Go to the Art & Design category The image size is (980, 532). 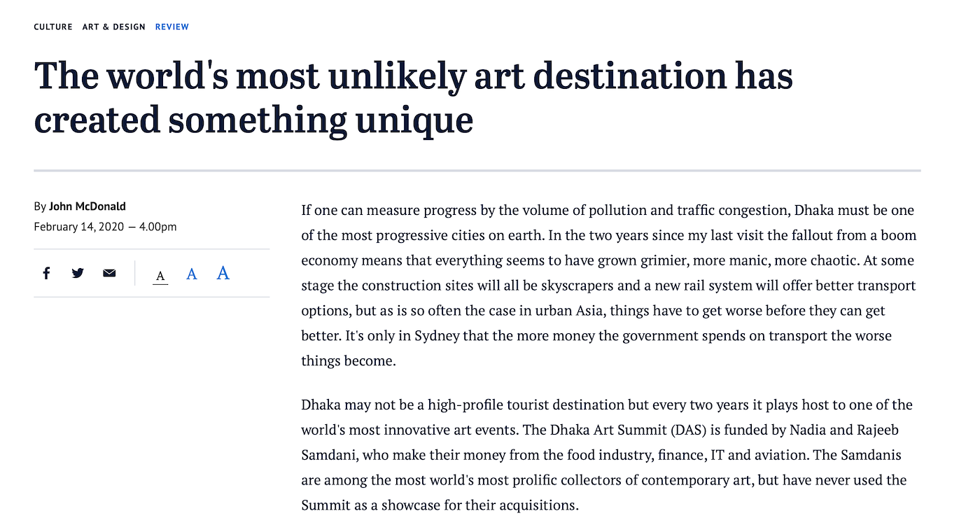(114, 27)
